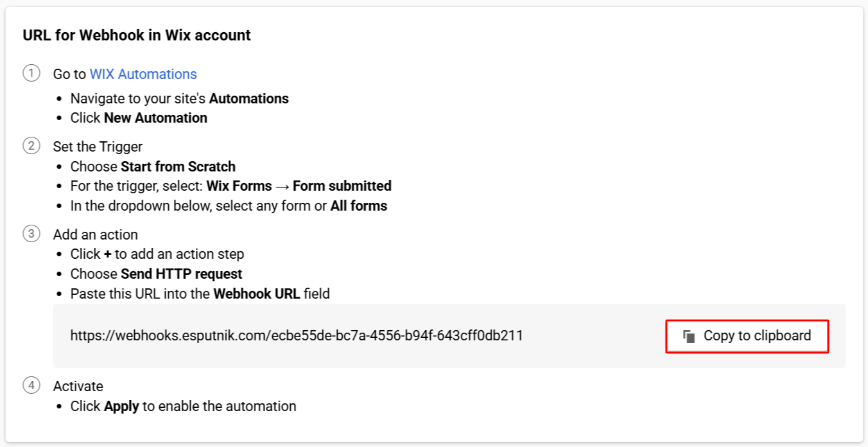Screen dimensions: 868x447
Task: Click the bold Apply text in step 4
Action: tap(121, 407)
